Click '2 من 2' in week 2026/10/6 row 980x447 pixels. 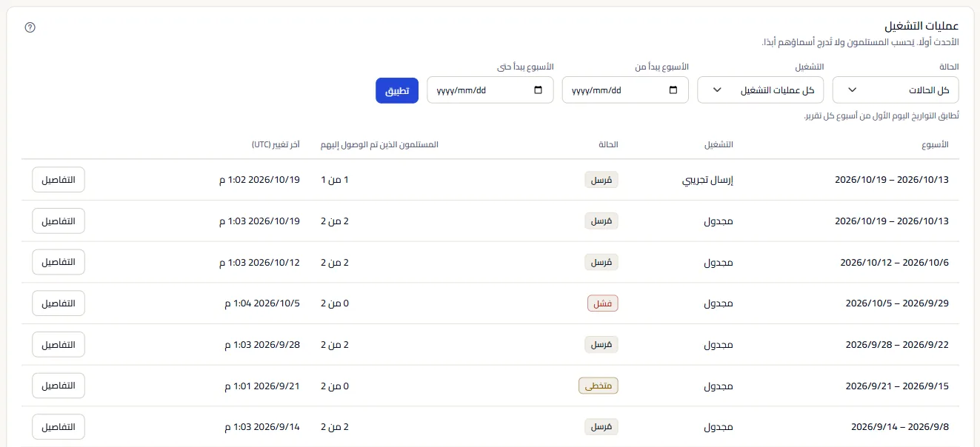click(x=334, y=262)
